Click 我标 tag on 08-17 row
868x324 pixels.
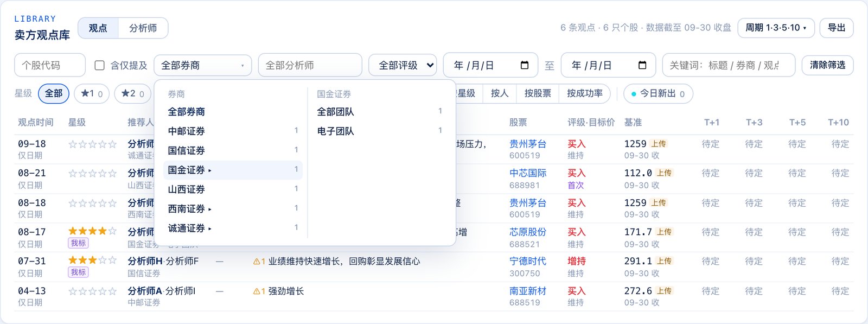coord(79,243)
